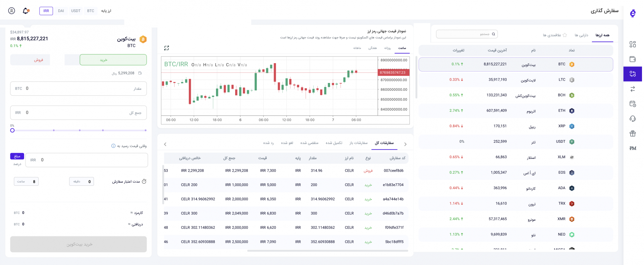This screenshot has height=265, width=644.
Task: Click the Tron icon in TRX row
Action: pyautogui.click(x=572, y=204)
